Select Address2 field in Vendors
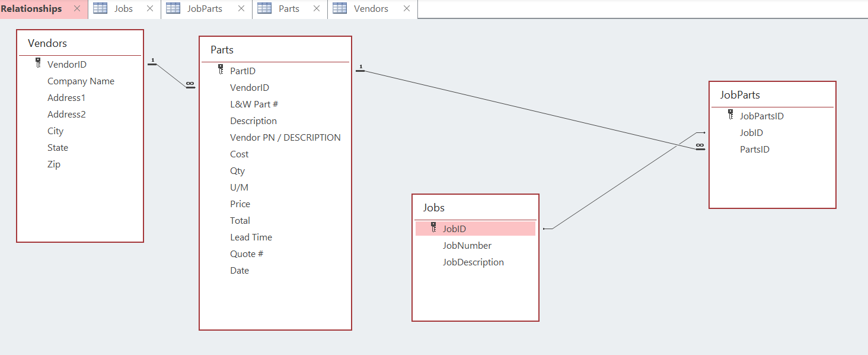868x355 pixels. click(x=66, y=115)
